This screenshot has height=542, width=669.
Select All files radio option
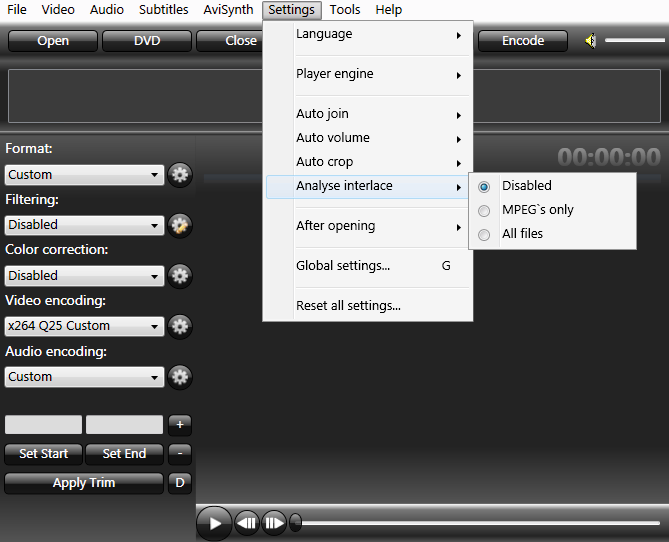click(485, 234)
